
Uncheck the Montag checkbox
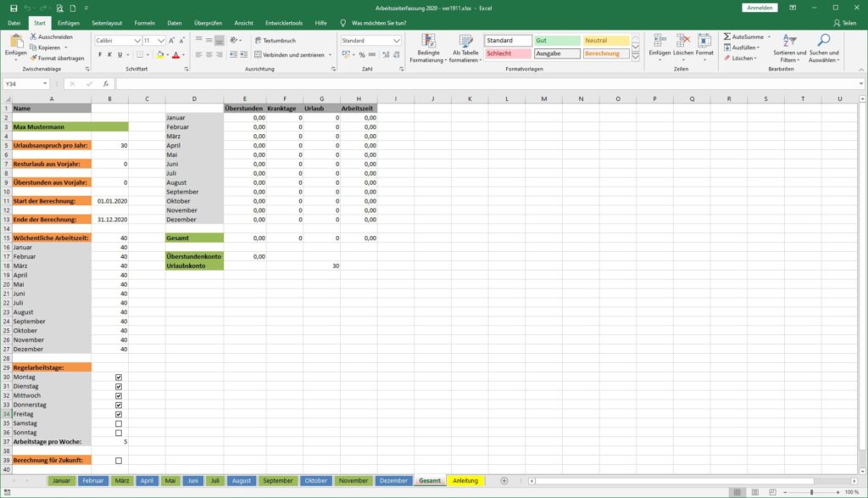(x=119, y=378)
